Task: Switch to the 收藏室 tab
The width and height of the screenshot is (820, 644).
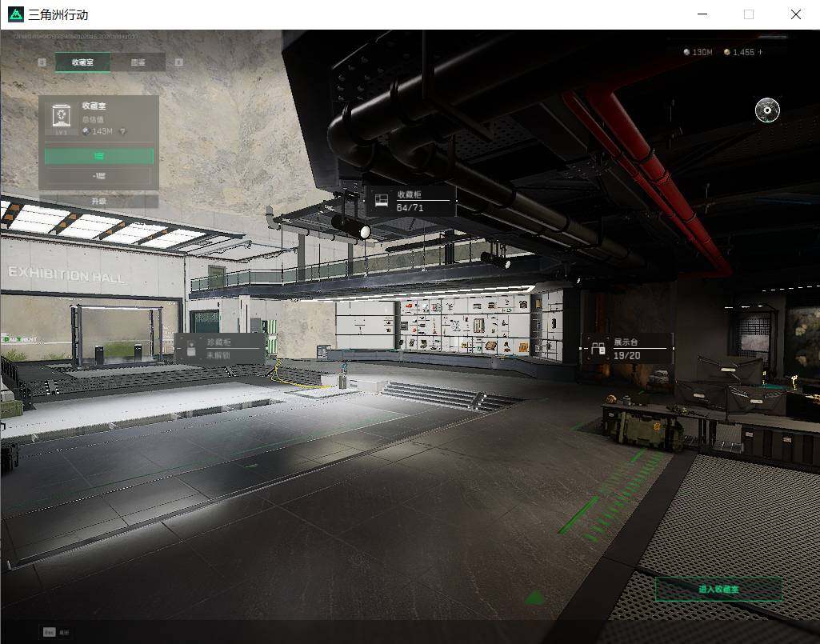Action: tap(82, 62)
